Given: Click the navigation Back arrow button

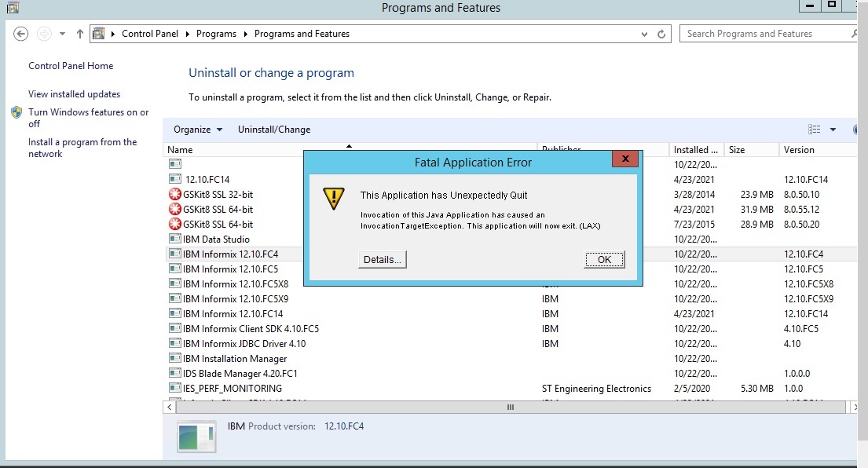Looking at the screenshot, I should pyautogui.click(x=21, y=34).
